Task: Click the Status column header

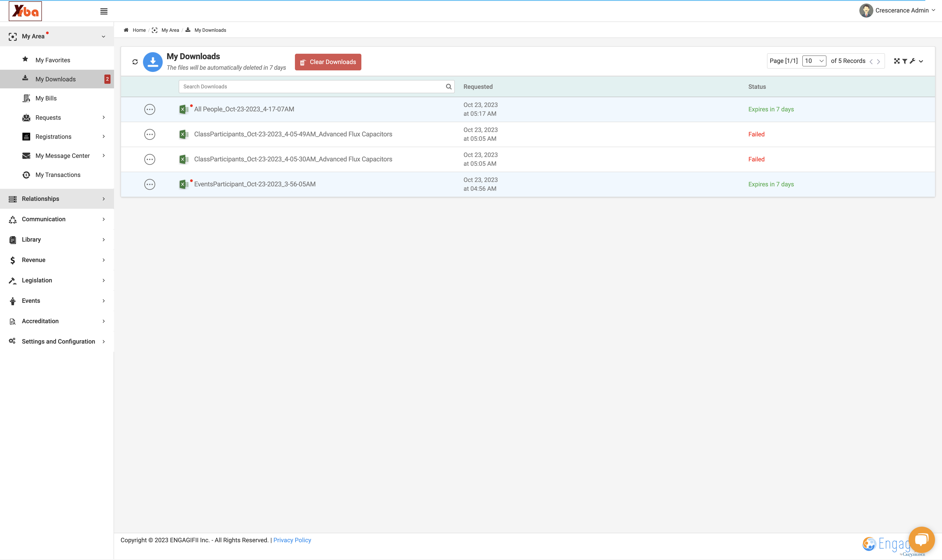Action: (757, 87)
